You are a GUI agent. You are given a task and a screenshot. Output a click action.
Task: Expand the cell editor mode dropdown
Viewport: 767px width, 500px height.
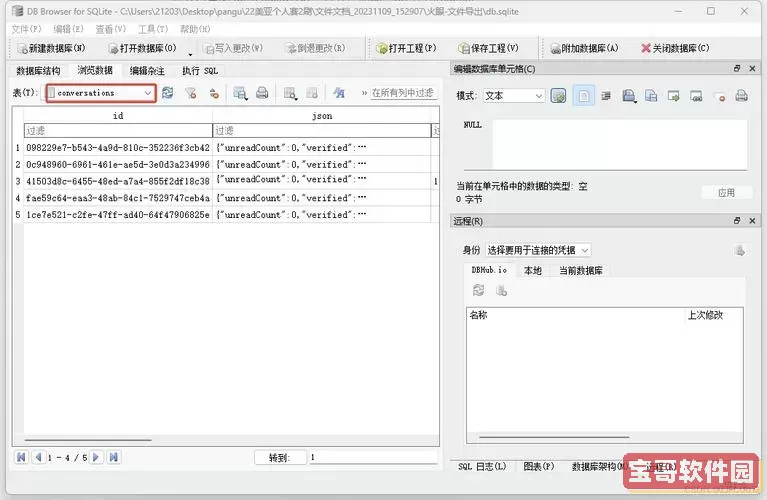(514, 95)
